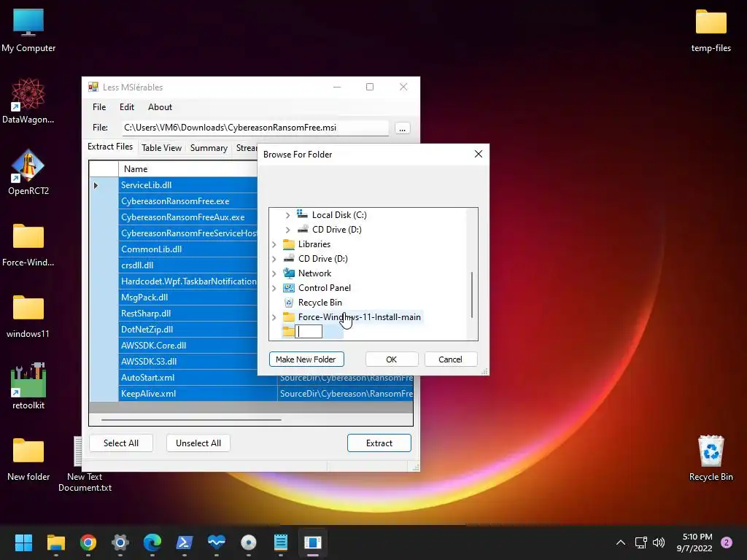Open the Notepad taskbar icon
Screen dimensions: 747x560
pyautogui.click(x=281, y=542)
